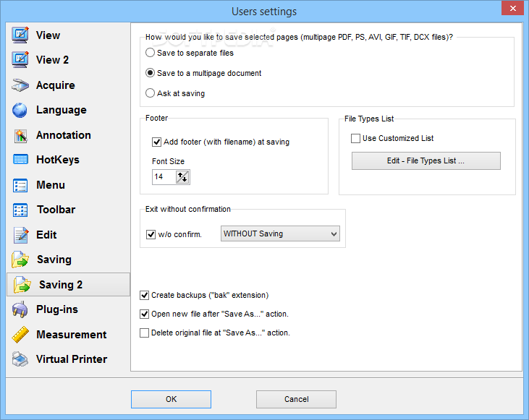Click the HotKeys keyboard icon
The width and height of the screenshot is (529, 420).
point(20,160)
